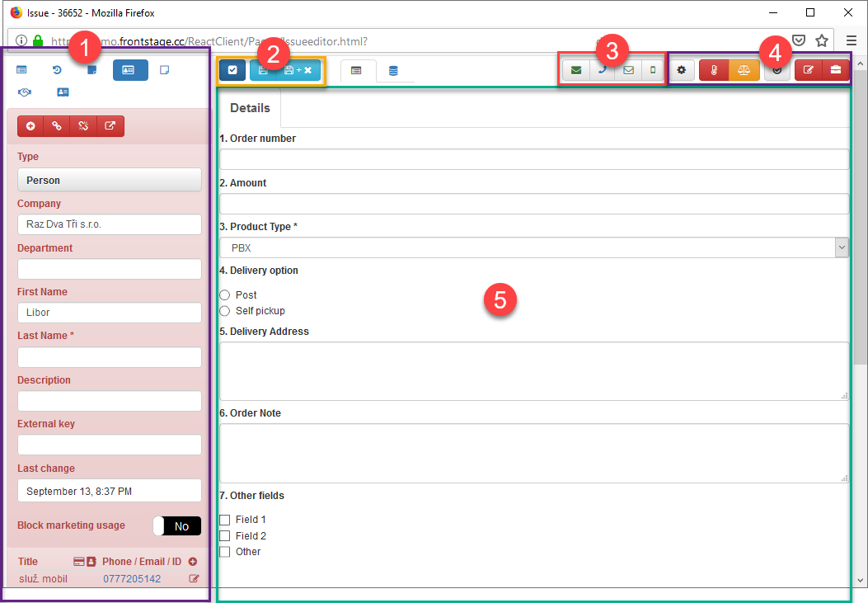Open the address card icon below handshake row
This screenshot has width=868, height=603.
point(63,92)
